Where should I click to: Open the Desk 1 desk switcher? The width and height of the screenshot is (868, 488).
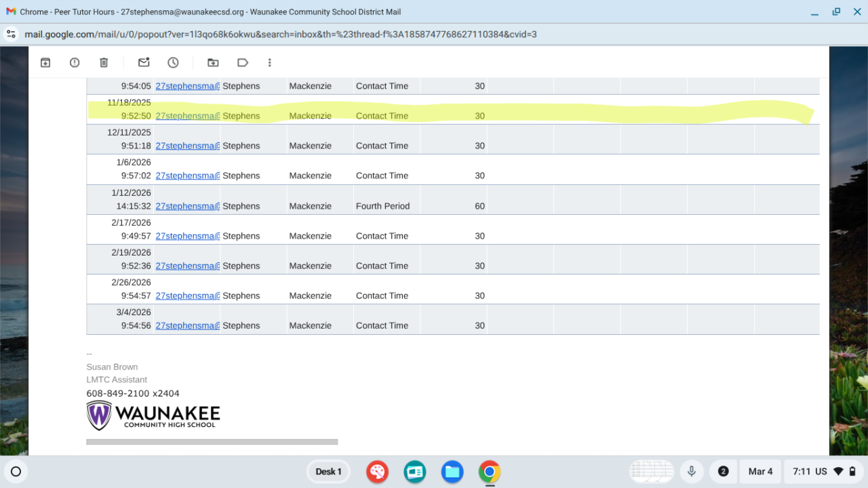pyautogui.click(x=329, y=472)
